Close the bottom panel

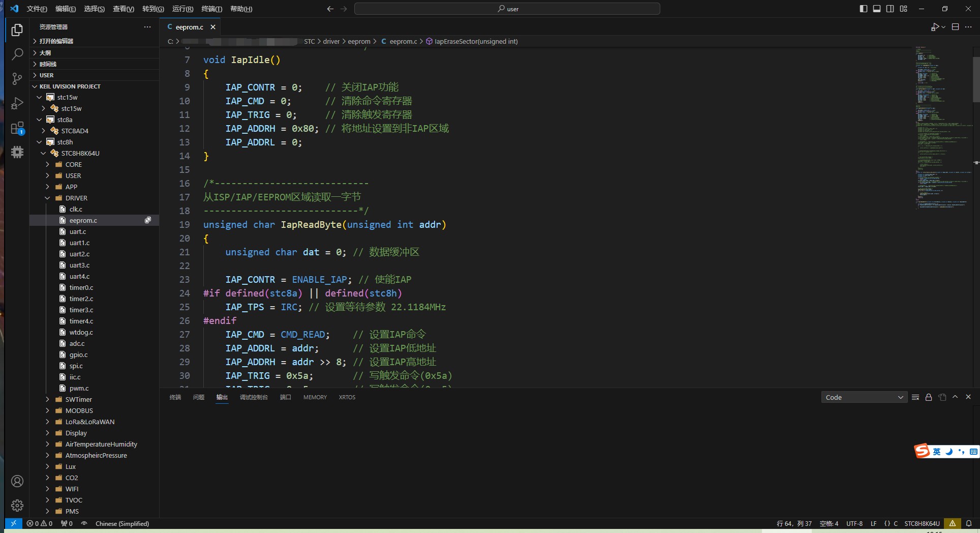click(968, 397)
